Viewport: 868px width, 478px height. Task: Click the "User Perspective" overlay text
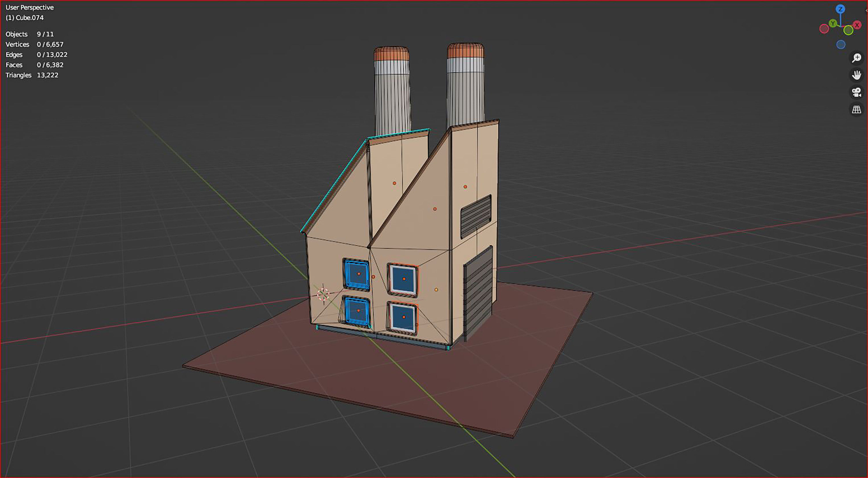[30, 8]
